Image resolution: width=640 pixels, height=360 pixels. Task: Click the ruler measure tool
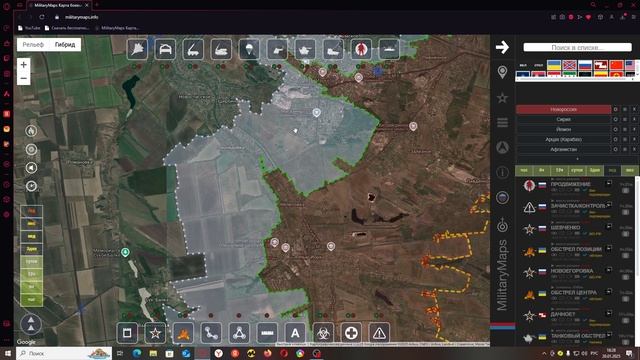[267, 333]
